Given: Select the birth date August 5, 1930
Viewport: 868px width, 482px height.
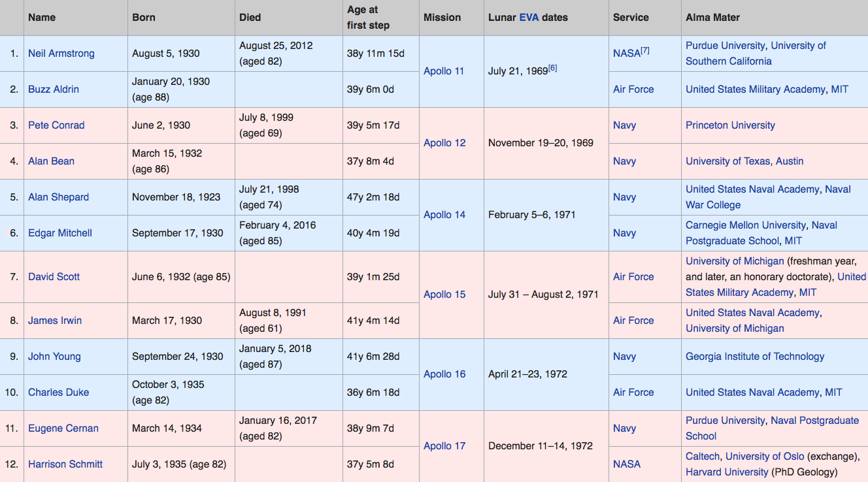Looking at the screenshot, I should [x=166, y=54].
